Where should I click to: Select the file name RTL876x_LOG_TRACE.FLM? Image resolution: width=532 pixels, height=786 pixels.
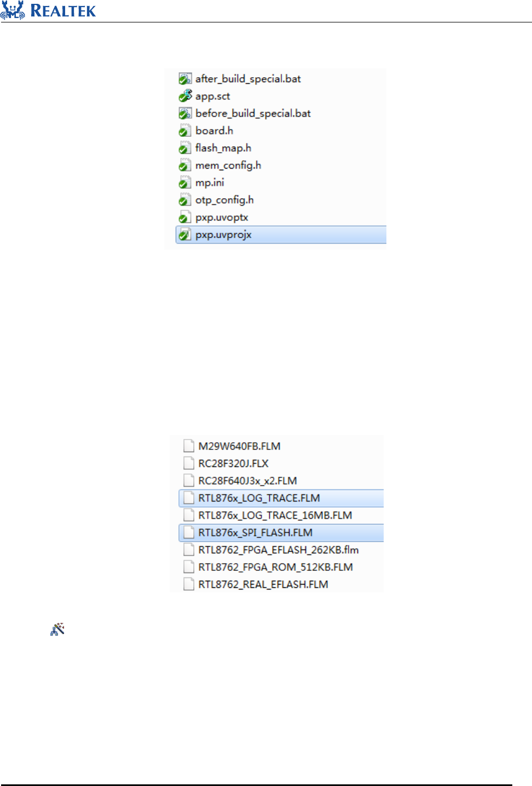[x=259, y=498]
